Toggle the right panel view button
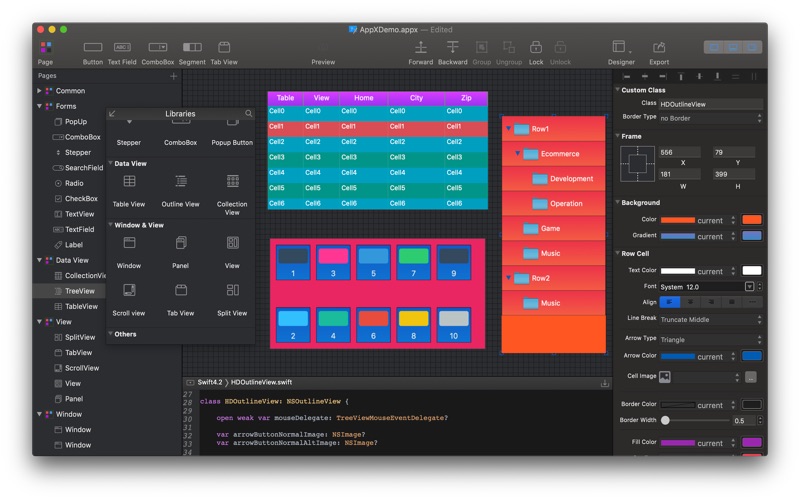Image resolution: width=800 pixels, height=500 pixels. point(752,47)
